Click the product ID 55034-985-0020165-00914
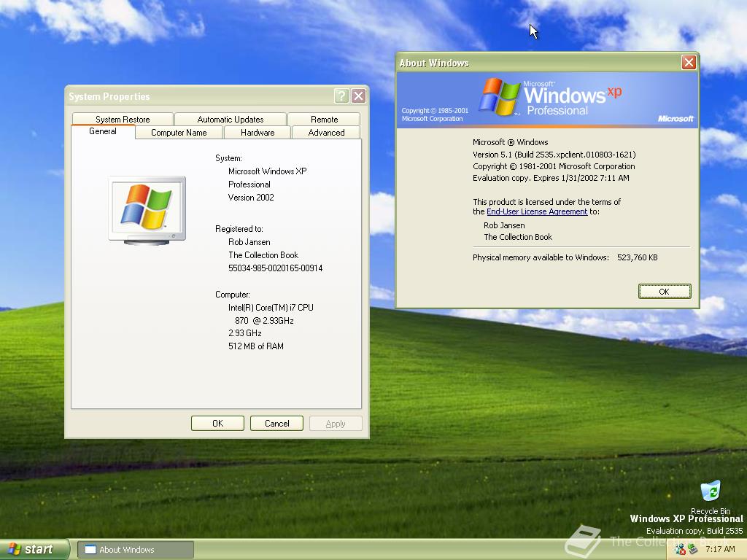747x560 pixels. [x=275, y=268]
